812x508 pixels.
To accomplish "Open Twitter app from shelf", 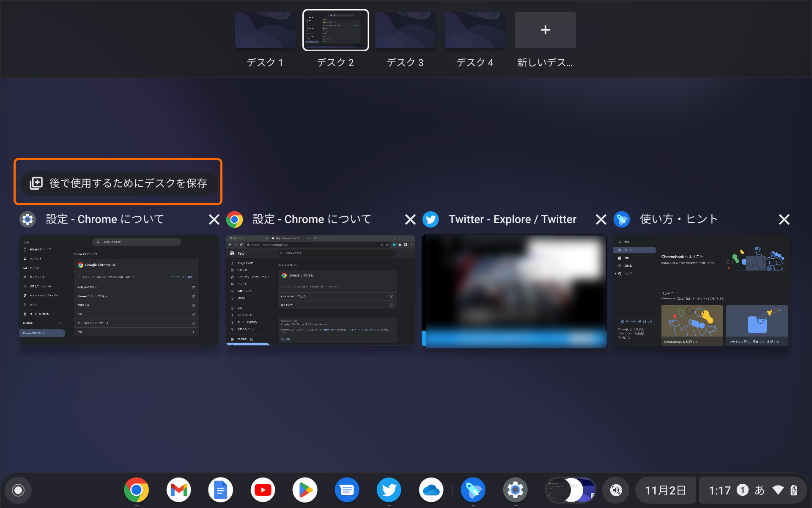I will click(389, 490).
